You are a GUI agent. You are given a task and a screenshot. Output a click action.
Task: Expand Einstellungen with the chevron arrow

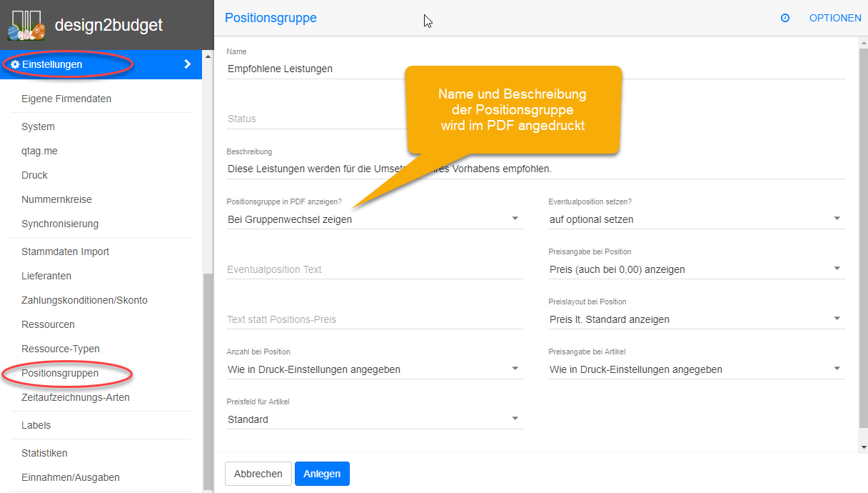[188, 64]
